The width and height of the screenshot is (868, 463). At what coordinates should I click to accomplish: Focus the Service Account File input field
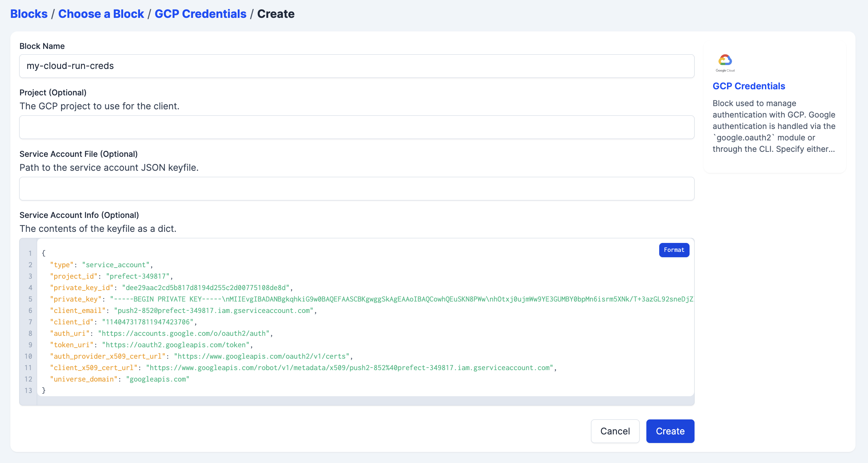coord(357,189)
